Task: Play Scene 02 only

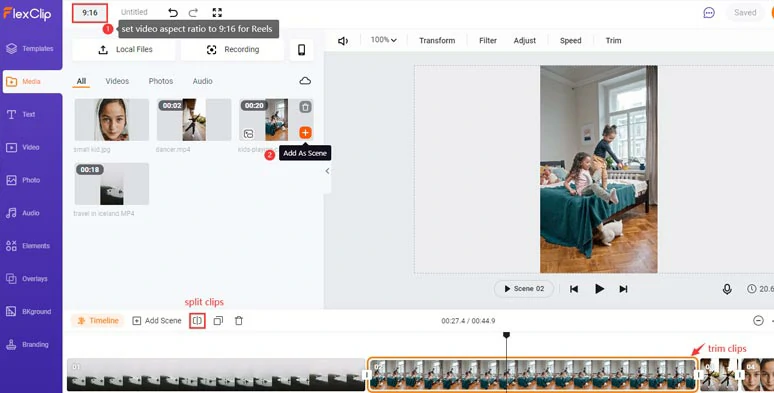Action: pos(524,289)
